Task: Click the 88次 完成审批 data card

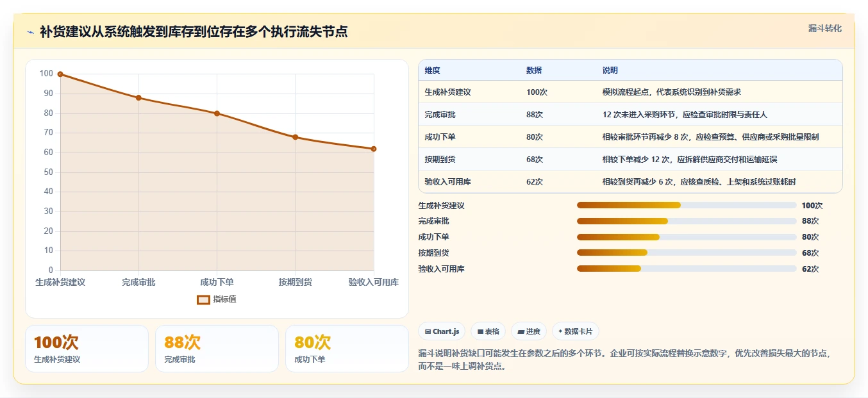Action: [x=217, y=349]
